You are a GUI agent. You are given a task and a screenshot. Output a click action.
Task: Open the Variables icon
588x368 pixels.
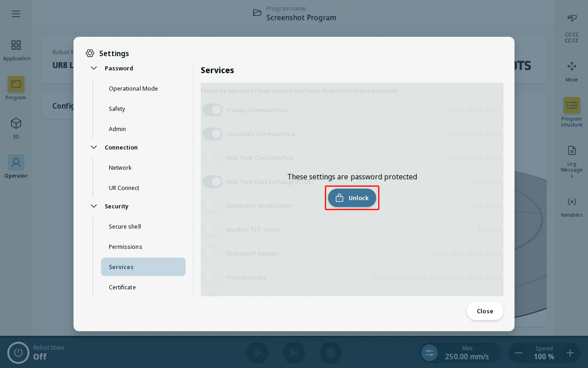point(572,201)
